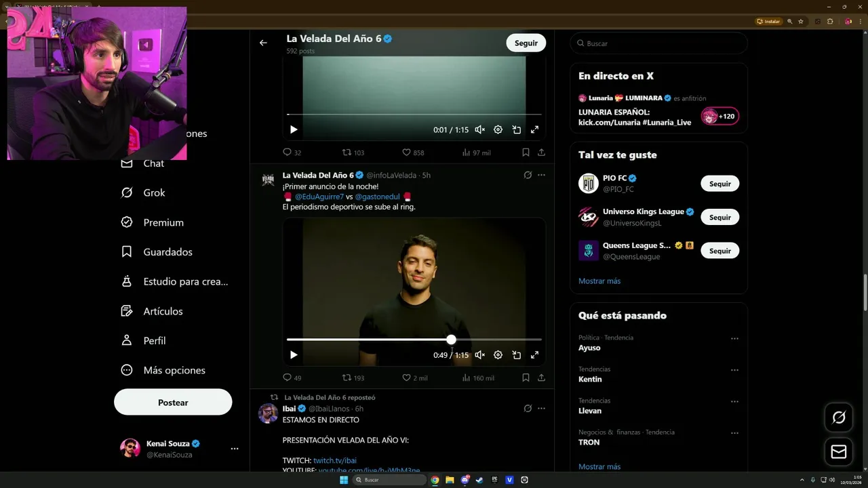Open more options for Ayuso trend
This screenshot has height=488, width=868.
tap(734, 338)
